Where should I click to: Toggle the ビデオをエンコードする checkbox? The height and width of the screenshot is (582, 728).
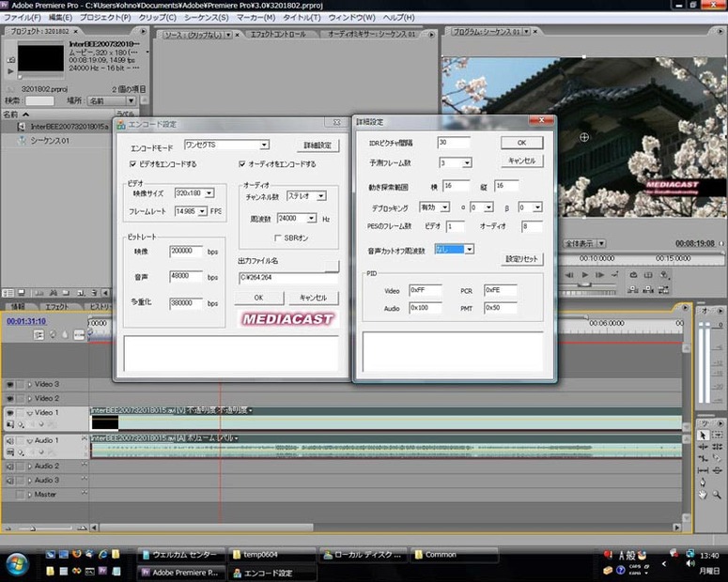click(132, 164)
